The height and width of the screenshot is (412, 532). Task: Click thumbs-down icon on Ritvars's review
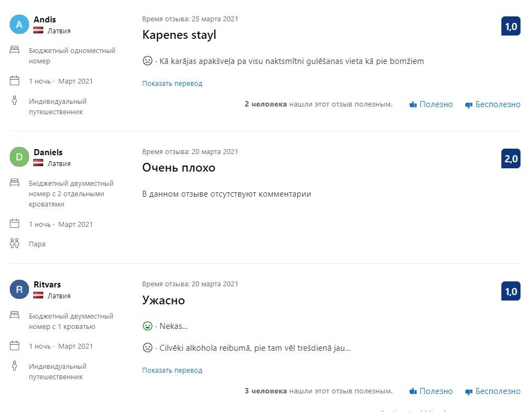[469, 392]
